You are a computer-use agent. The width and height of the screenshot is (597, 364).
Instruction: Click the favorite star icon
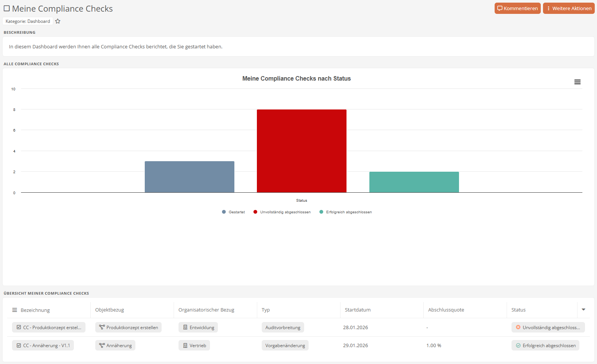58,21
